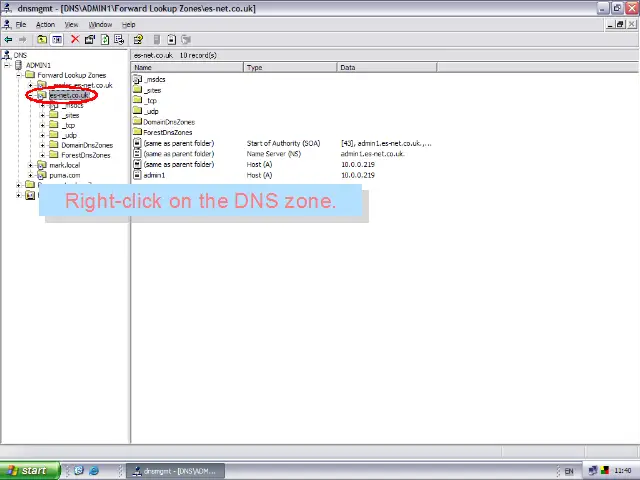Select the es-net.co.uk zone in tree

pos(68,95)
